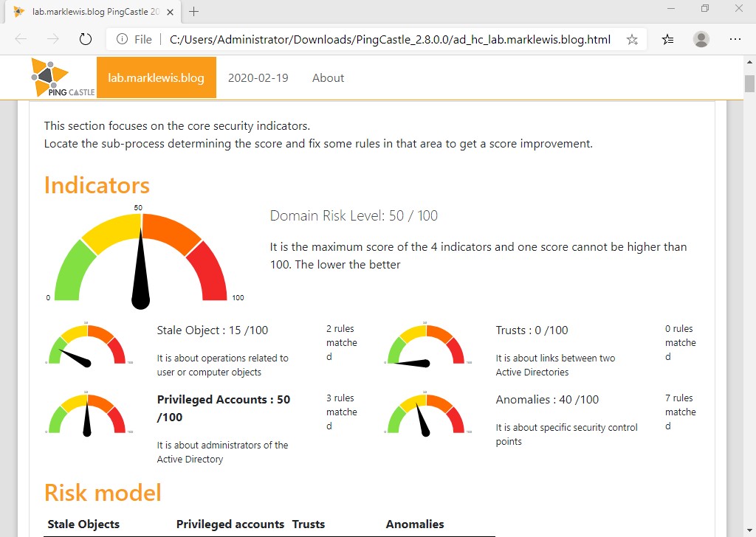The height and width of the screenshot is (537, 756).
Task: Click the Risk model heading
Action: [103, 493]
